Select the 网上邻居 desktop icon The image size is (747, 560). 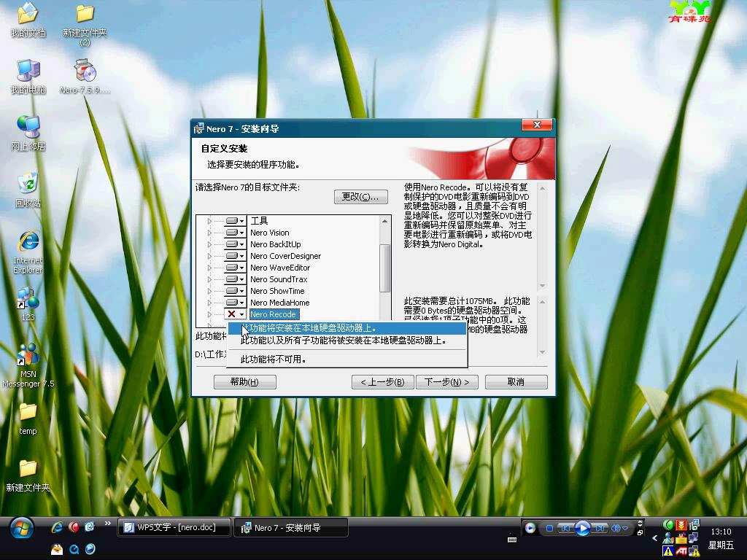pyautogui.click(x=28, y=133)
